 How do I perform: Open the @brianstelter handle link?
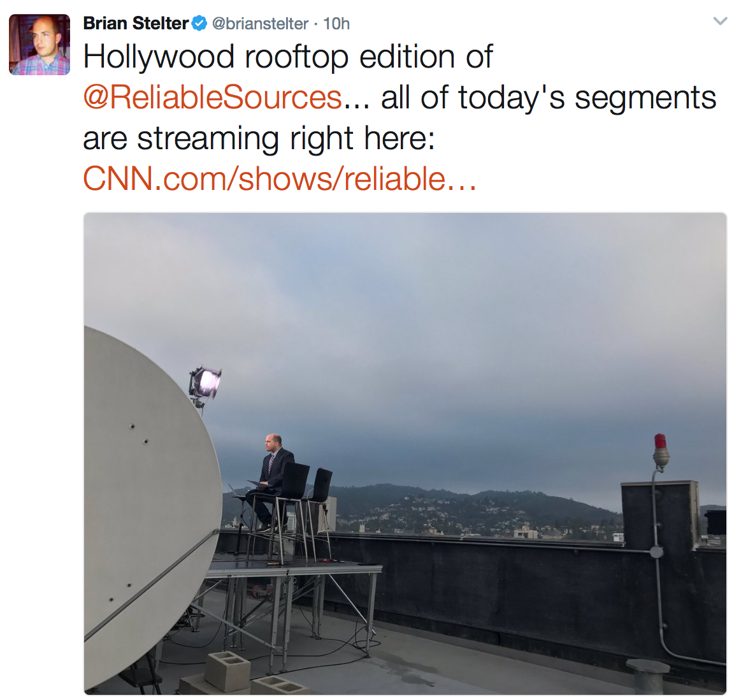coord(260,24)
